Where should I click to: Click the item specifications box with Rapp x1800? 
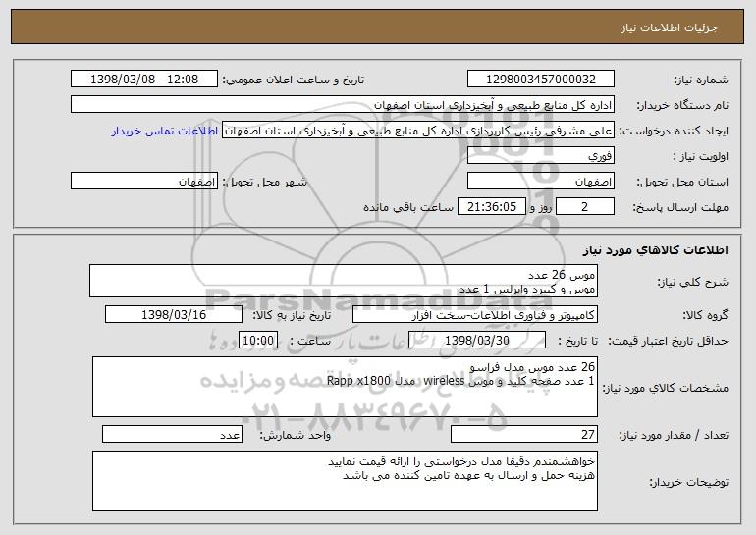(345, 387)
